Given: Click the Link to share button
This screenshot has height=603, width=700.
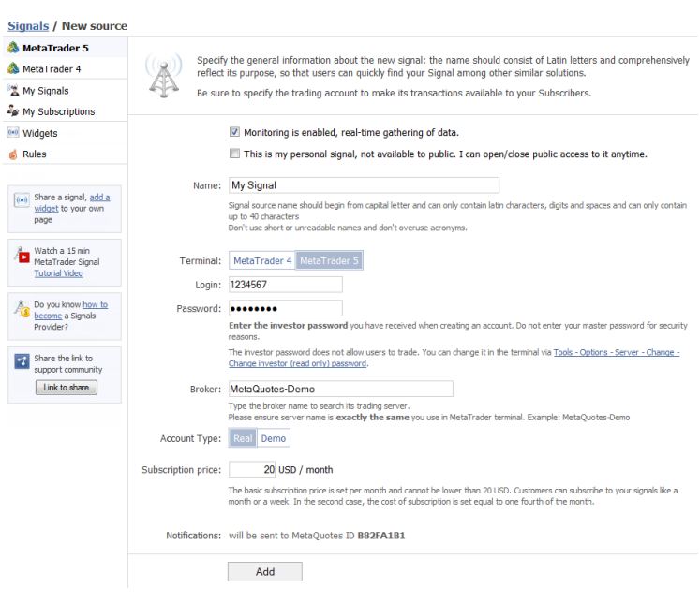Looking at the screenshot, I should pos(67,387).
